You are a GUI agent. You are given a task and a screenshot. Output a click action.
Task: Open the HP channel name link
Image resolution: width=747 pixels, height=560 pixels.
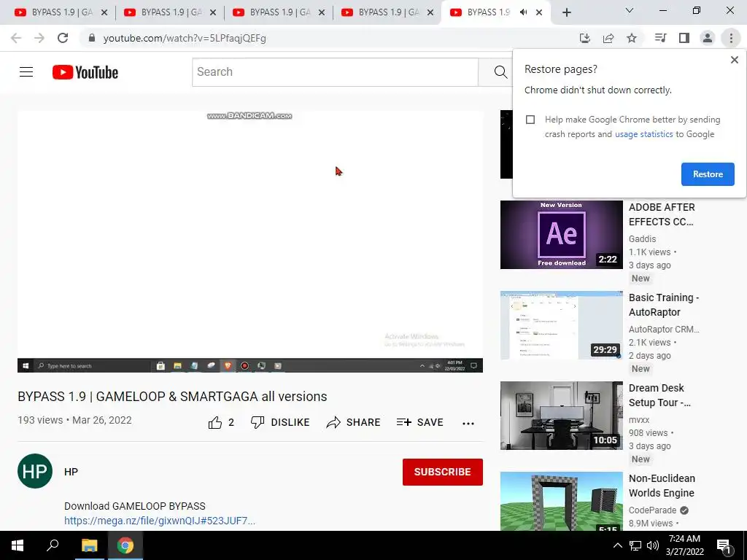pyautogui.click(x=71, y=472)
